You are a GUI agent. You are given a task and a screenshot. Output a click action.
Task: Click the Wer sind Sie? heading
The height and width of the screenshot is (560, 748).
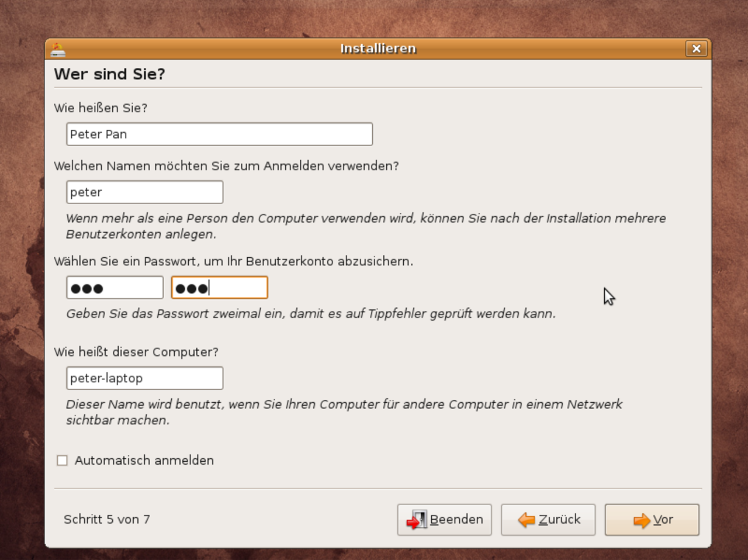point(110,74)
